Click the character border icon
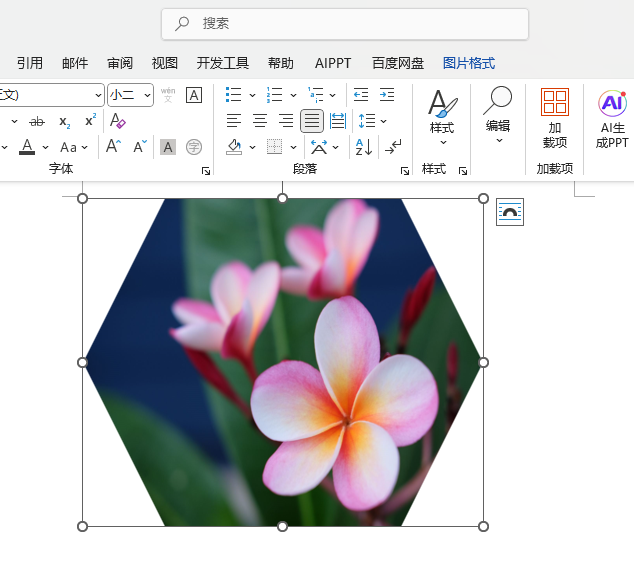634x578 pixels. point(194,95)
